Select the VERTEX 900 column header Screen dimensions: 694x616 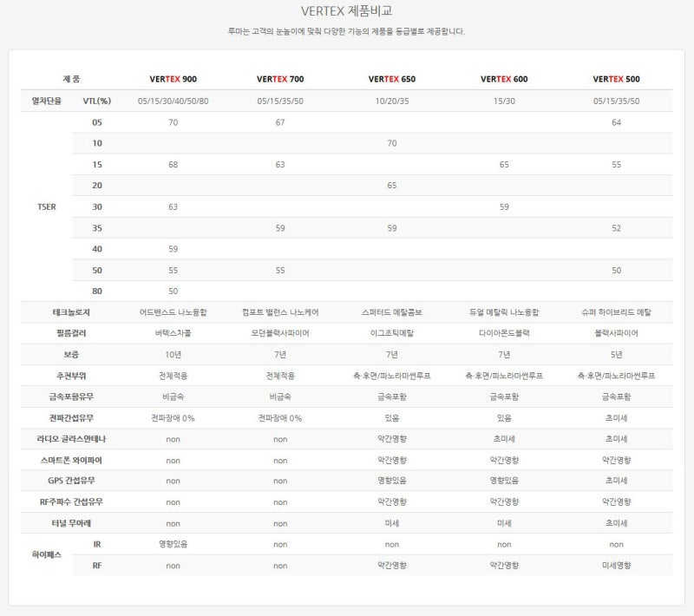coord(173,79)
